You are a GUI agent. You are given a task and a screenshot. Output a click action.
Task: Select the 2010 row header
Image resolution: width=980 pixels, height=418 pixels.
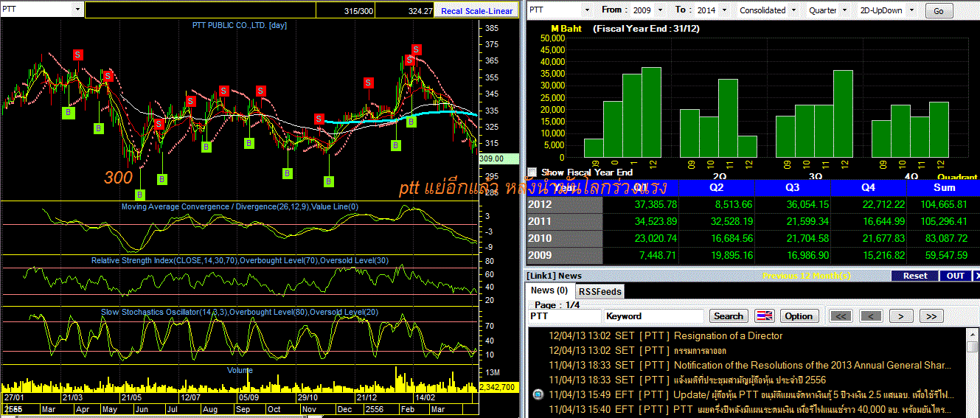564,238
